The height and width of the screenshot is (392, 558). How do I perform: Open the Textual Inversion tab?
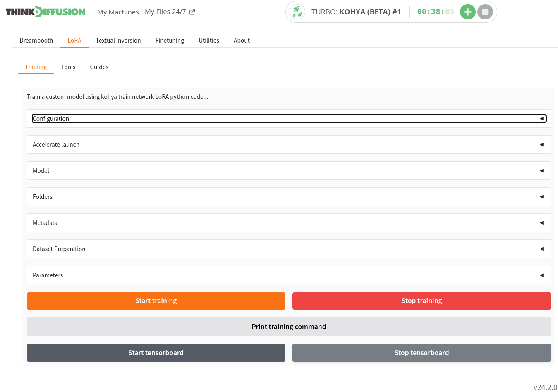tap(118, 40)
